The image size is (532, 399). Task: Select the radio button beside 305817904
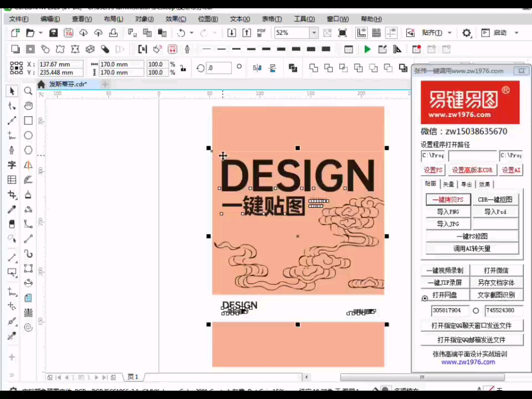(425, 298)
